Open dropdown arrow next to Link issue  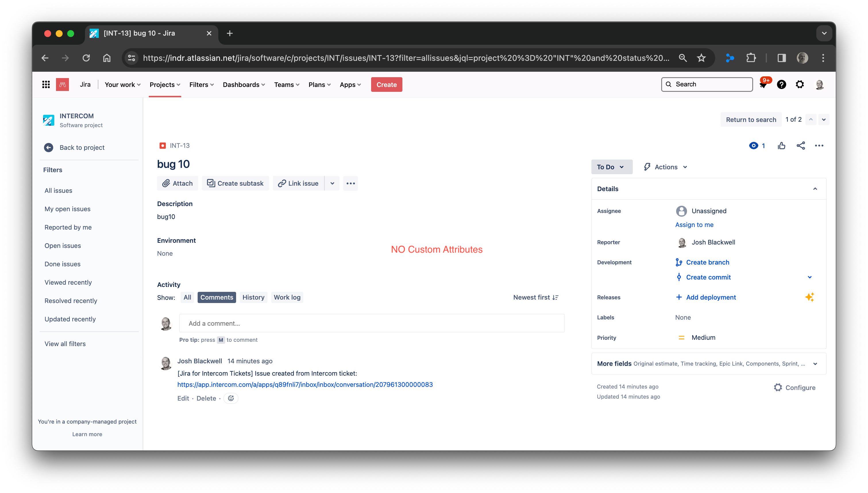point(332,183)
